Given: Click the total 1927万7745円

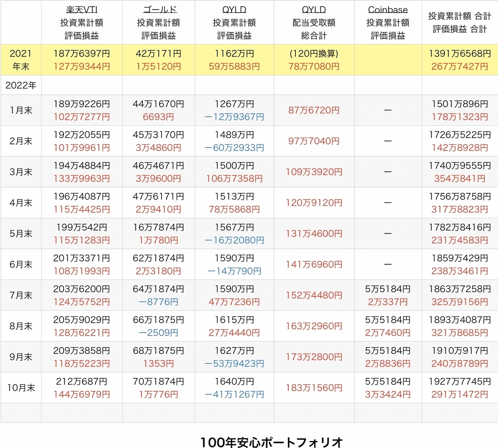Looking at the screenshot, I should 460,382.
